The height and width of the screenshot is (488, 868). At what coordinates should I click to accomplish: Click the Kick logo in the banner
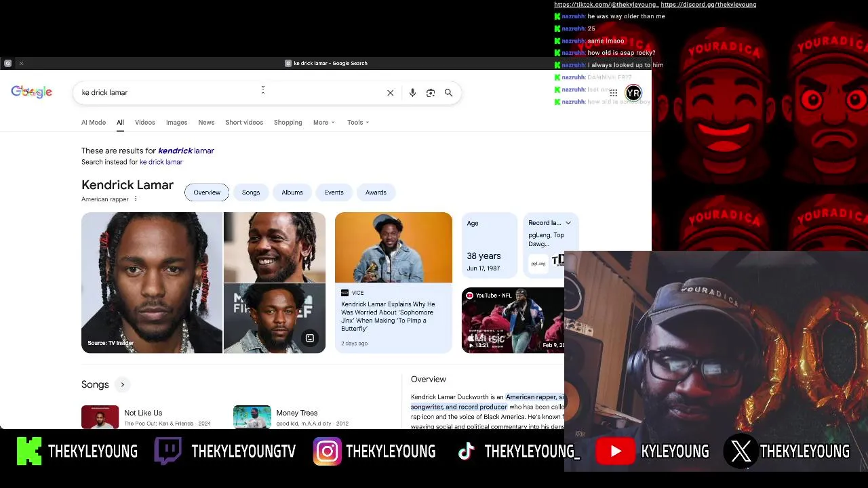29,451
